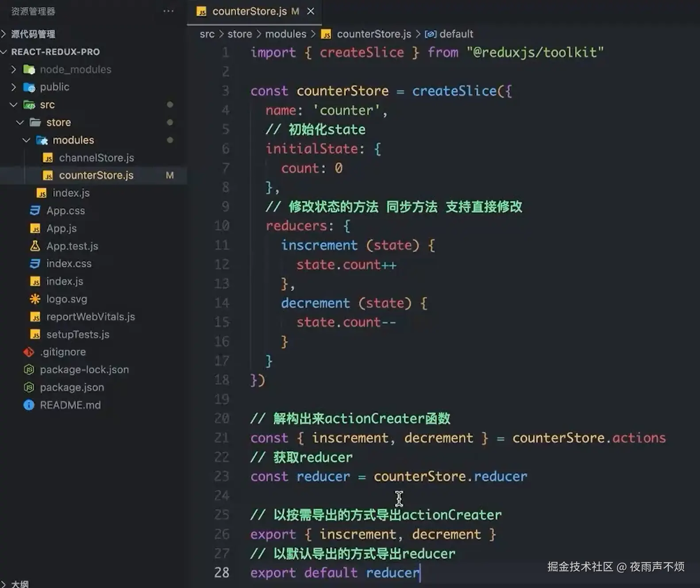Click the node_modules folder icon

[29, 69]
